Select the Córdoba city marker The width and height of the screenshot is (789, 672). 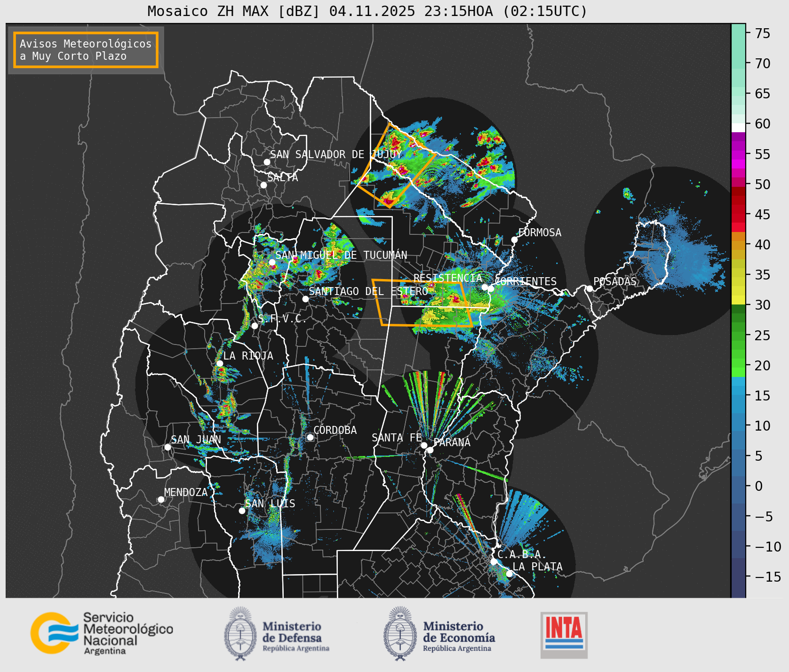point(310,437)
